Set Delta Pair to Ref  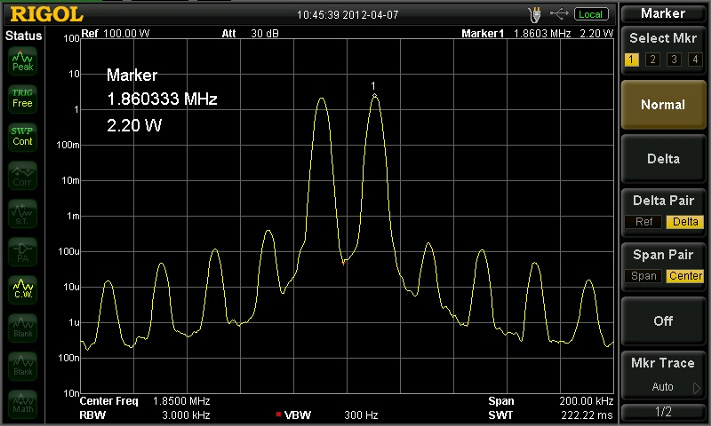point(643,221)
